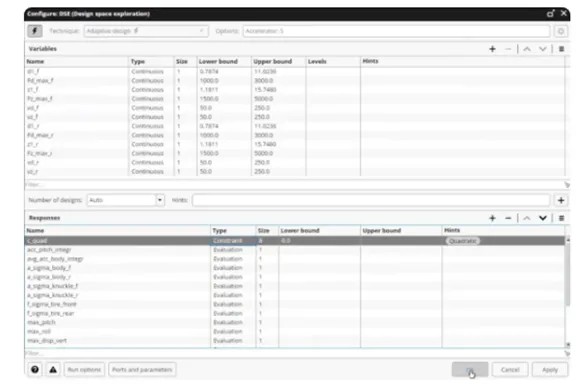
Task: Open the Variables panel menu icon
Action: 561,49
